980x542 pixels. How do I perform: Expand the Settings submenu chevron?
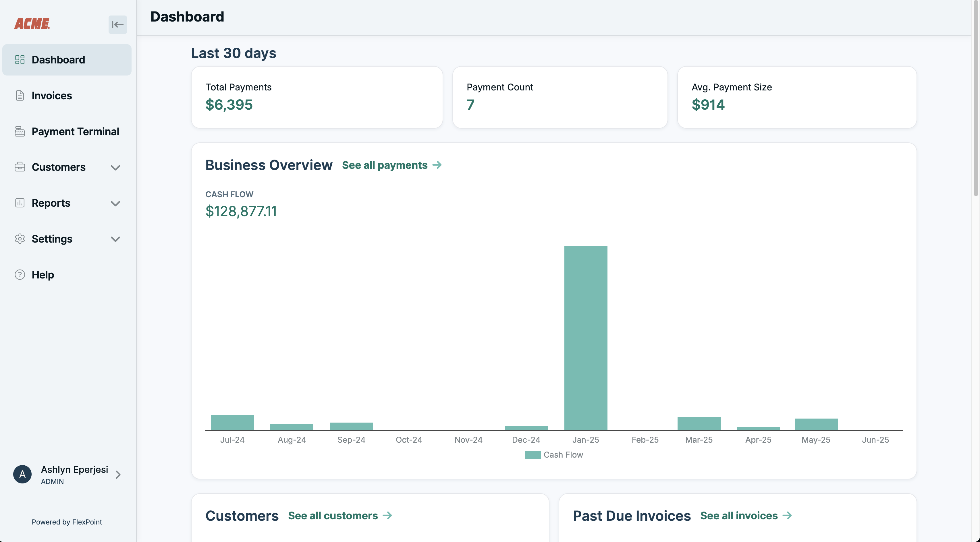point(115,239)
